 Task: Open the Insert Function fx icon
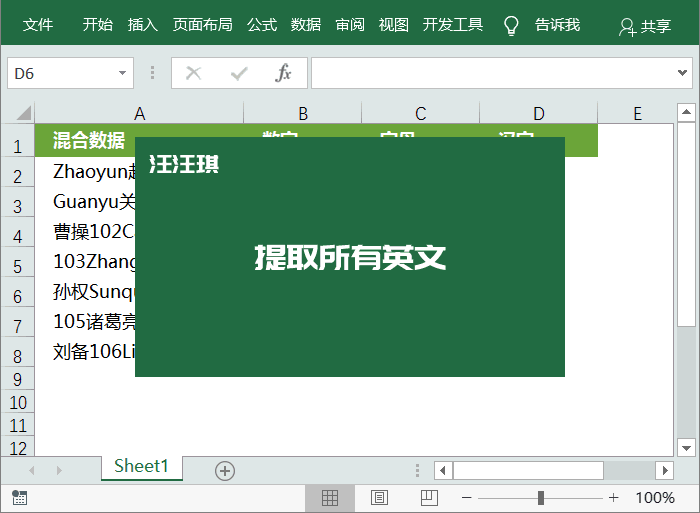coord(283,73)
